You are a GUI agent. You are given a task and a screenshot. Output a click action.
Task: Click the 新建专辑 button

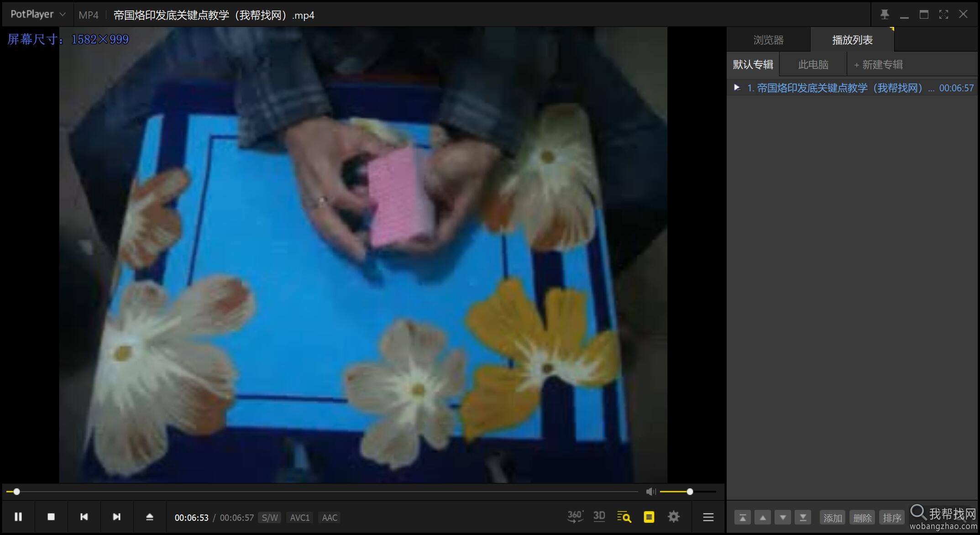[x=878, y=65]
